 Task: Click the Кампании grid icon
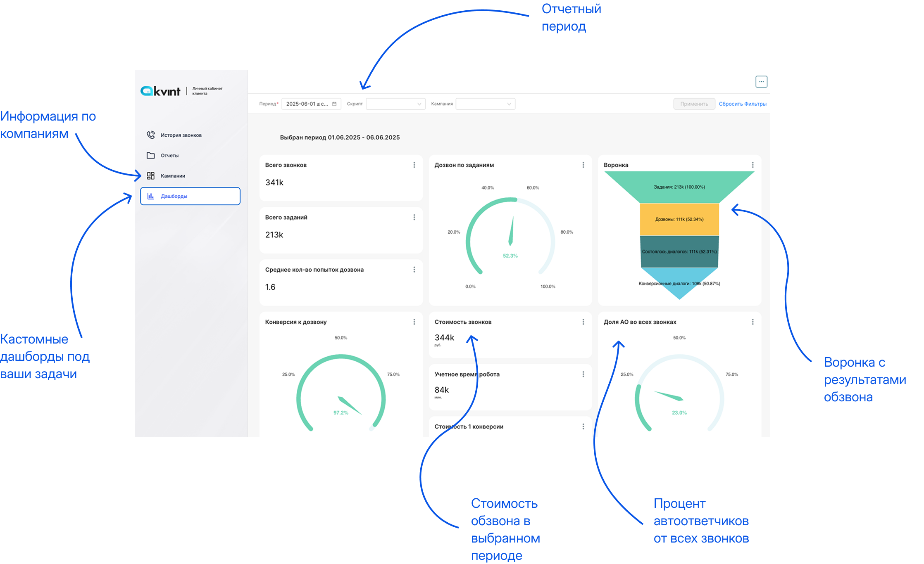(x=151, y=176)
